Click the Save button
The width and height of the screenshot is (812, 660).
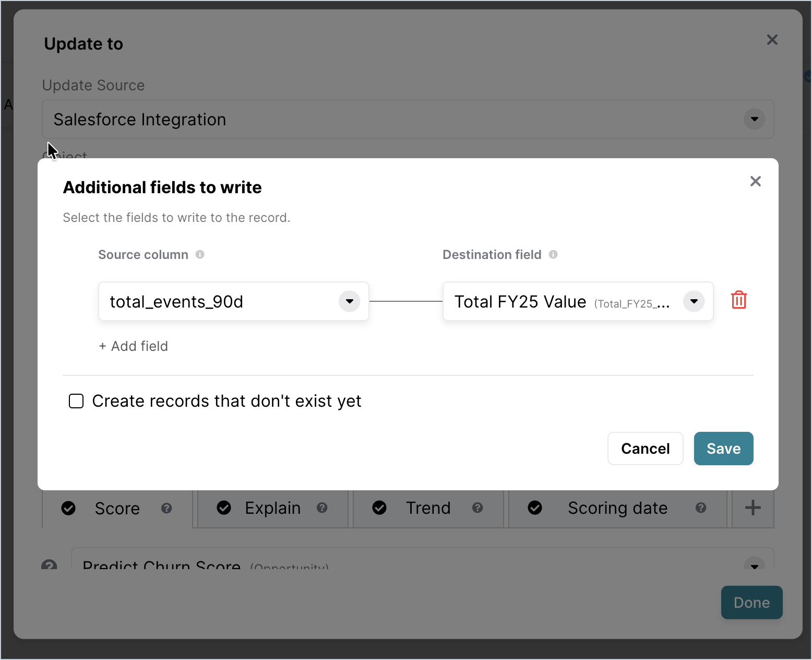click(724, 449)
